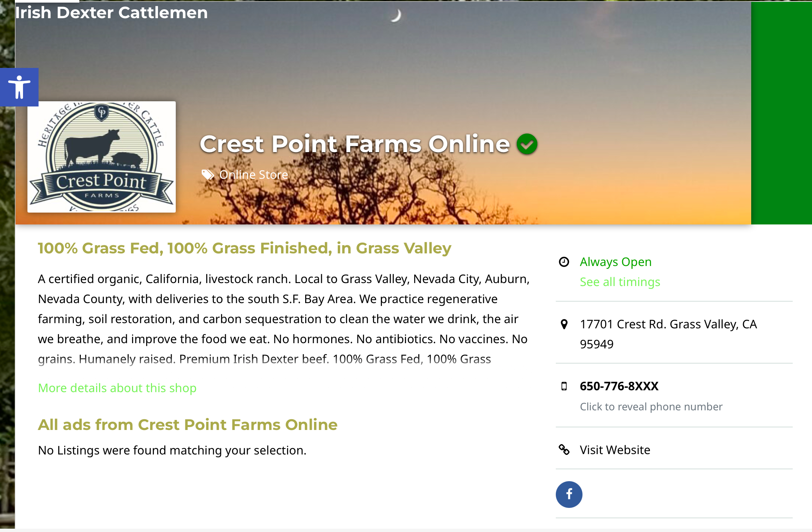Click the shop title Crest Point Farms Online
Screen dimensions: 812x532
pos(354,145)
